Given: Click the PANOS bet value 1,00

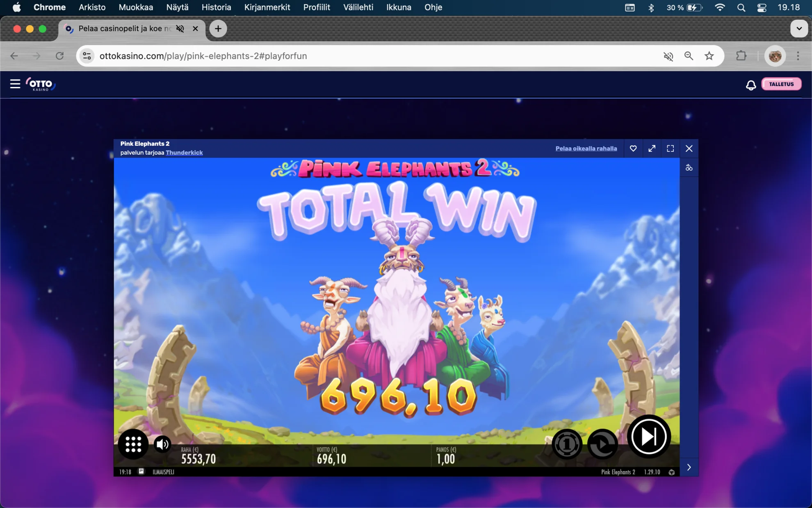Looking at the screenshot, I should [446, 459].
